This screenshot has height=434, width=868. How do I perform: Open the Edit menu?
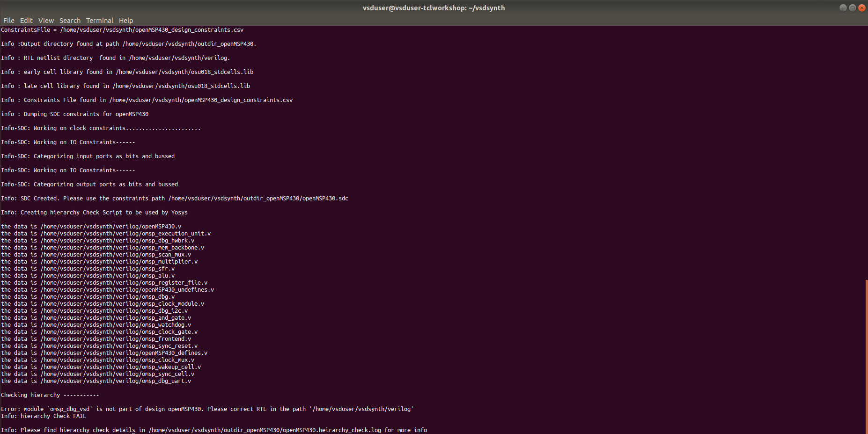click(26, 20)
